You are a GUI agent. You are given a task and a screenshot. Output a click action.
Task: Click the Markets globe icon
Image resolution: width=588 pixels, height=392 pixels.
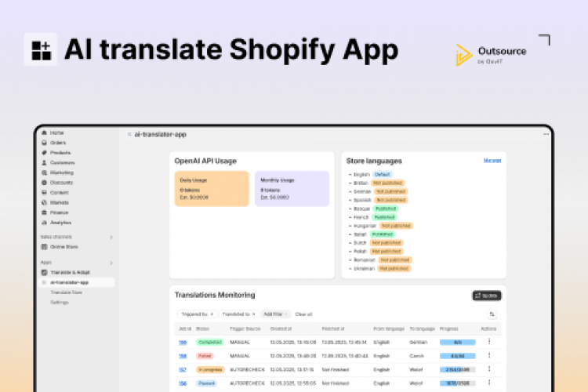pos(44,202)
